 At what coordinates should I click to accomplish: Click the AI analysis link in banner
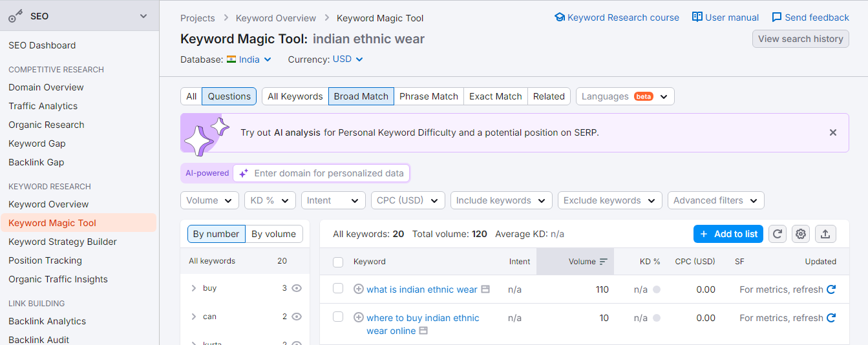coord(297,132)
